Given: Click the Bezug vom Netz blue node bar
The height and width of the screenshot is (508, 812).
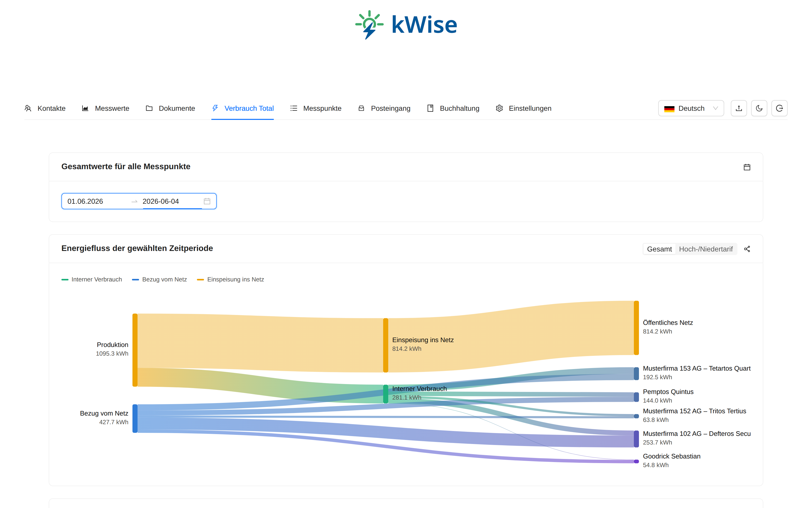Looking at the screenshot, I should click(135, 418).
